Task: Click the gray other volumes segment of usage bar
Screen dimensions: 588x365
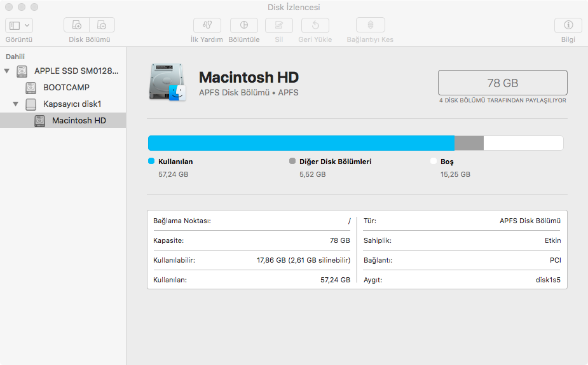Action: [x=469, y=143]
